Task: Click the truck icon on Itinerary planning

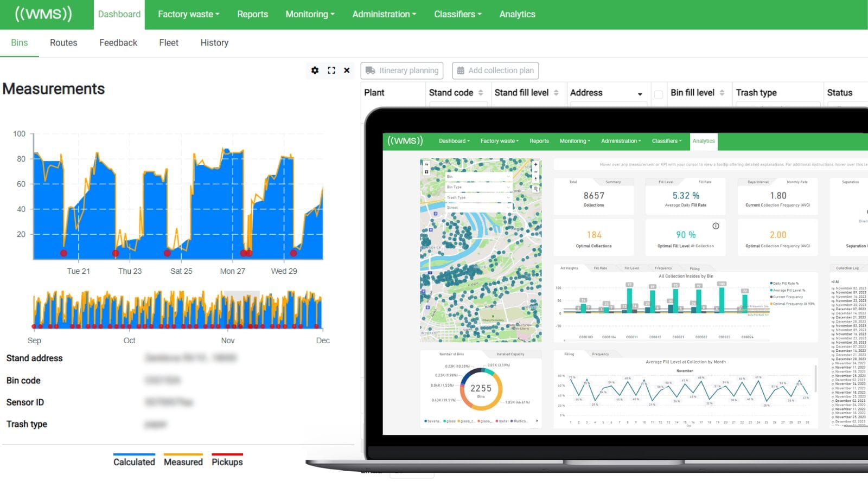Action: [x=371, y=70]
